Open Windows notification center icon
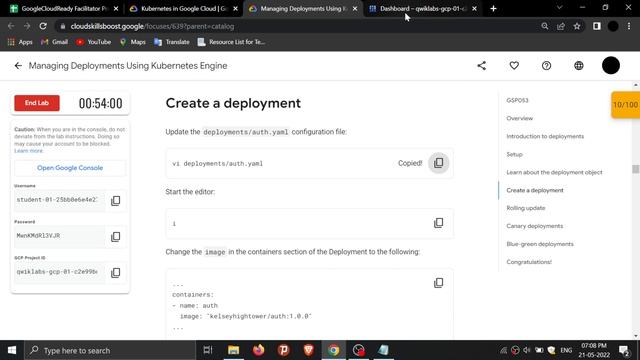Screen dimensions: 640x360 [x=624, y=350]
